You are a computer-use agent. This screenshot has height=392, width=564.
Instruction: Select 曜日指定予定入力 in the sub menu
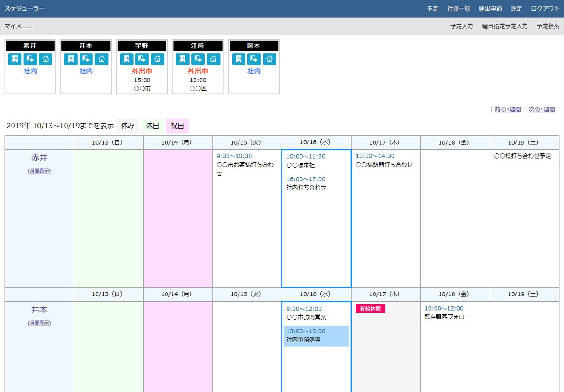(x=505, y=26)
